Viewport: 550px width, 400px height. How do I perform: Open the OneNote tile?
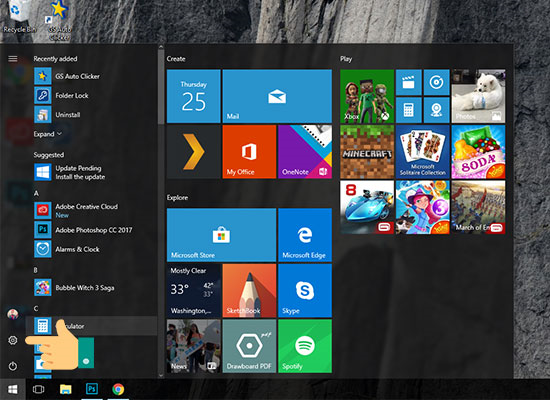[305, 152]
